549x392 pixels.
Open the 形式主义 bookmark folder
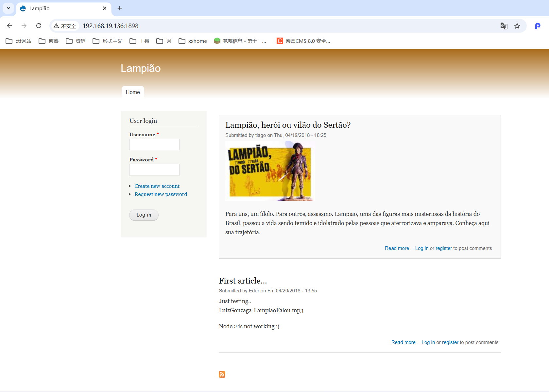click(x=107, y=41)
